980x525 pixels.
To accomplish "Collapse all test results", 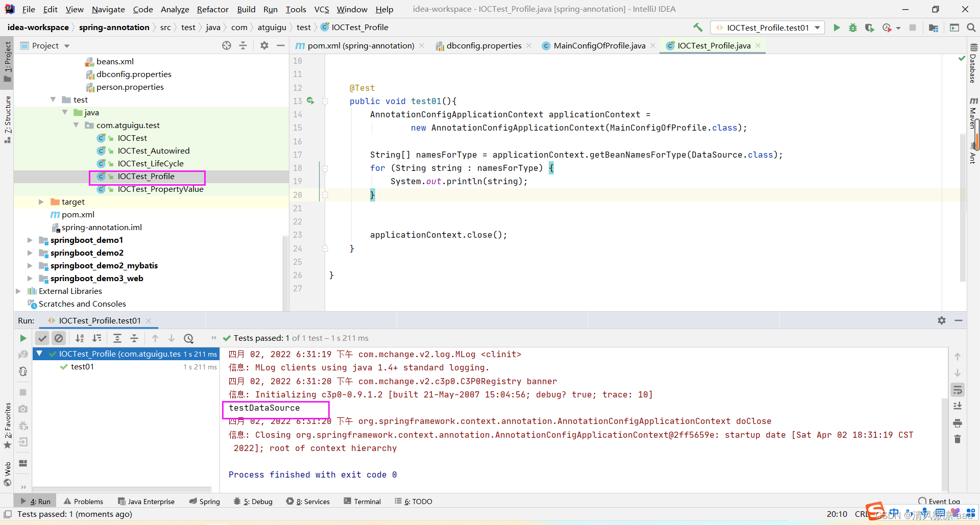I will point(134,338).
